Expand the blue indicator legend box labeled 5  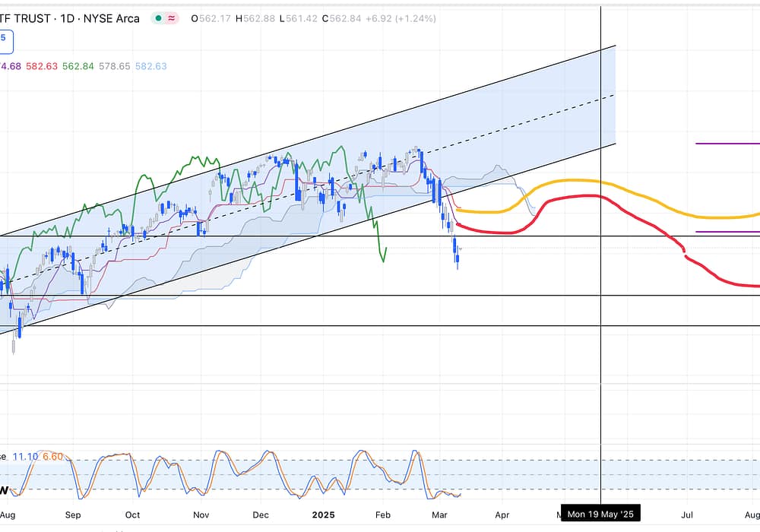(x=5, y=38)
